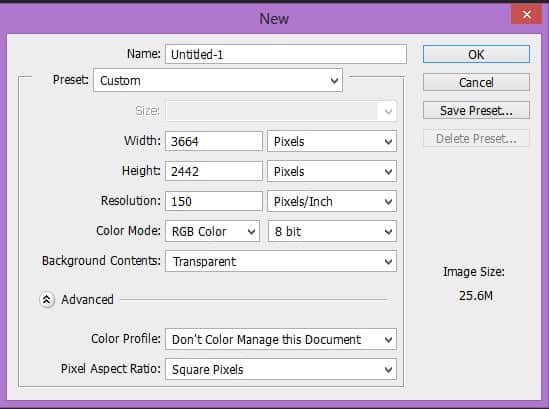Click the Name field Untitled-1
This screenshot has width=549, height=409.
pos(286,54)
